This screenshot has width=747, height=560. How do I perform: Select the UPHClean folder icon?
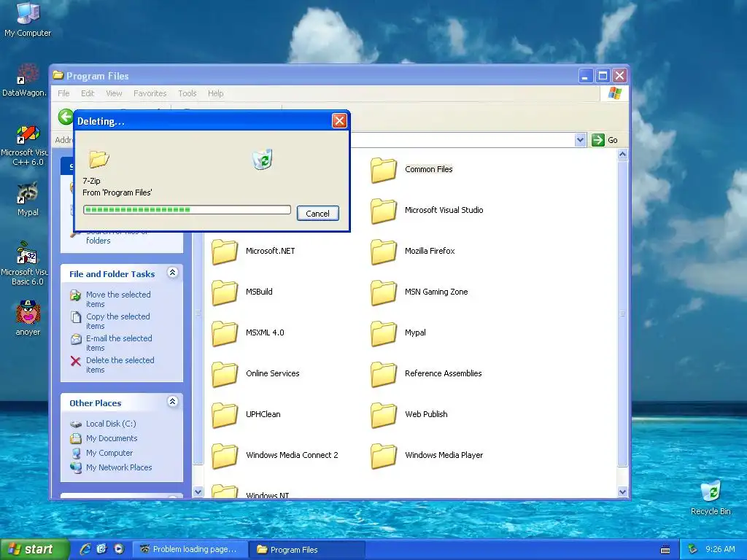(x=225, y=415)
